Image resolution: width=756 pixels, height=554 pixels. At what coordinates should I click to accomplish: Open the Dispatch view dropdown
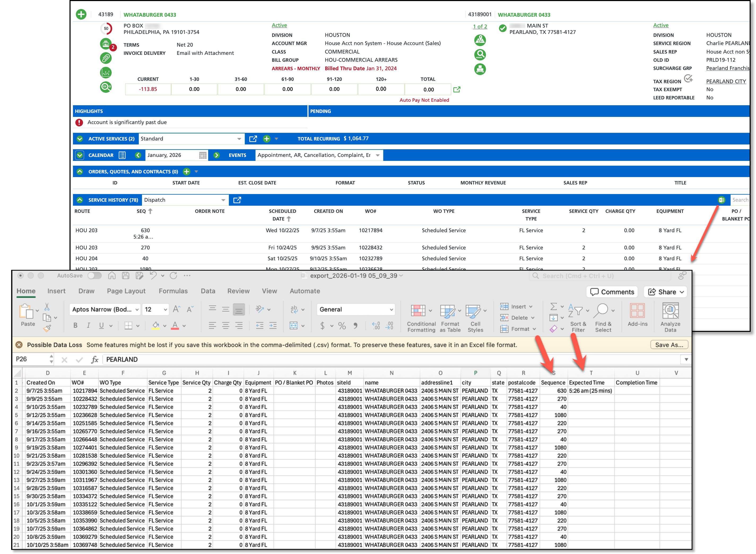[223, 200]
